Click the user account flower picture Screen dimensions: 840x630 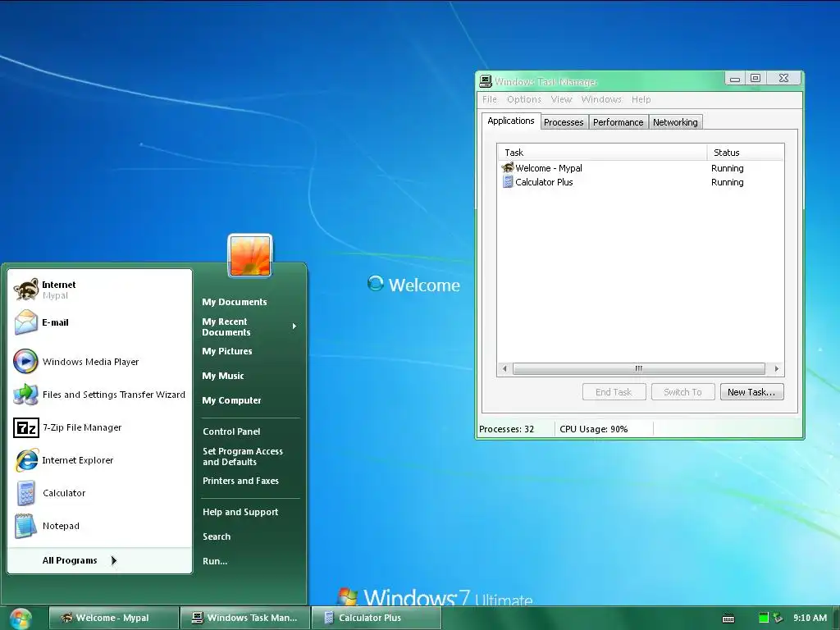250,256
